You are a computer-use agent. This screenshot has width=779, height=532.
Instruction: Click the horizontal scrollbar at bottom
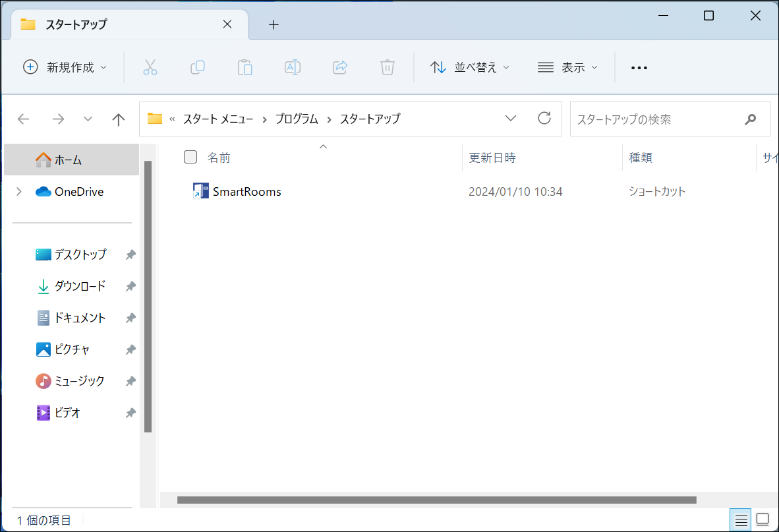[x=436, y=500]
